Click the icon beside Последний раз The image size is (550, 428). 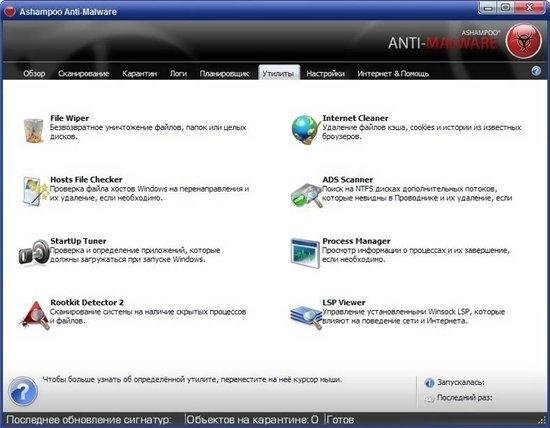pos(429,399)
